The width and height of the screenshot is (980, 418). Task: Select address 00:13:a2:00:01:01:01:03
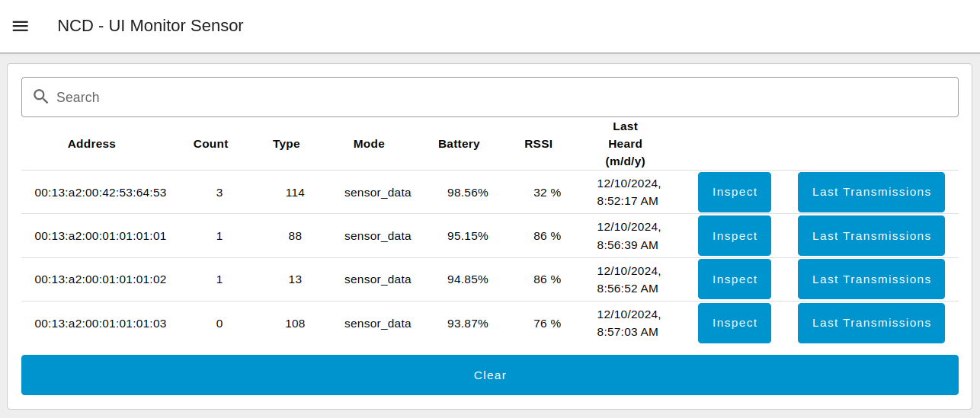101,324
